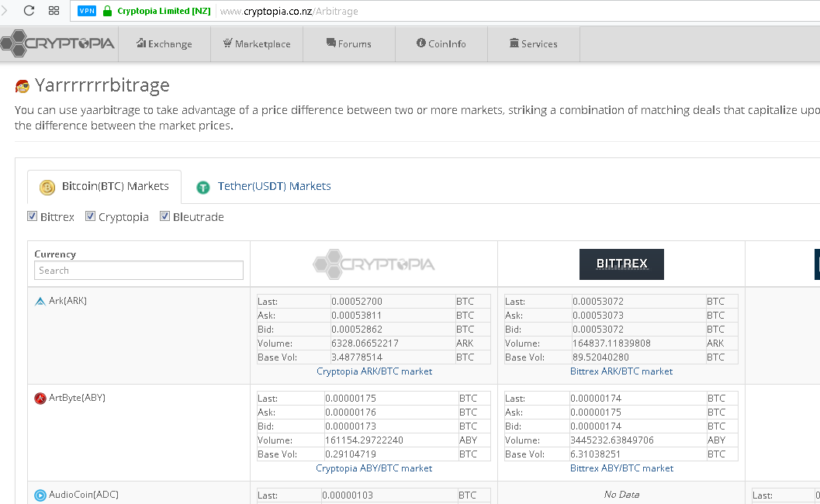Open the Cryptopia ARK/BTC market link

click(x=374, y=371)
